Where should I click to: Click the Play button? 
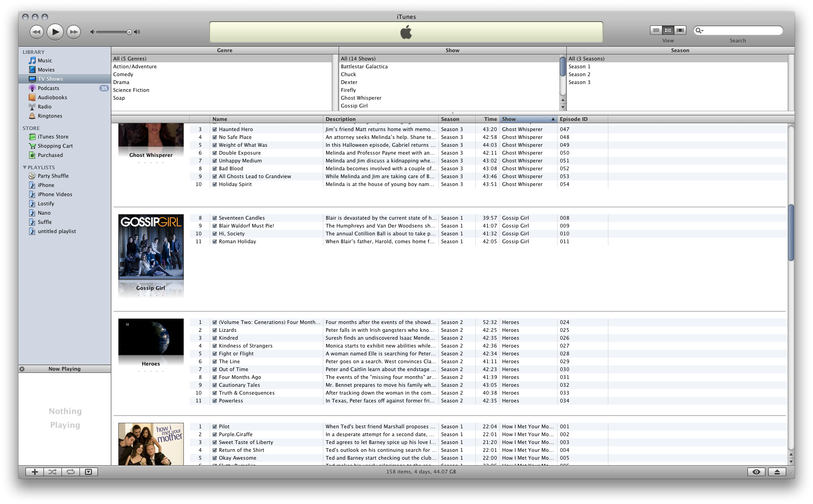coord(55,32)
